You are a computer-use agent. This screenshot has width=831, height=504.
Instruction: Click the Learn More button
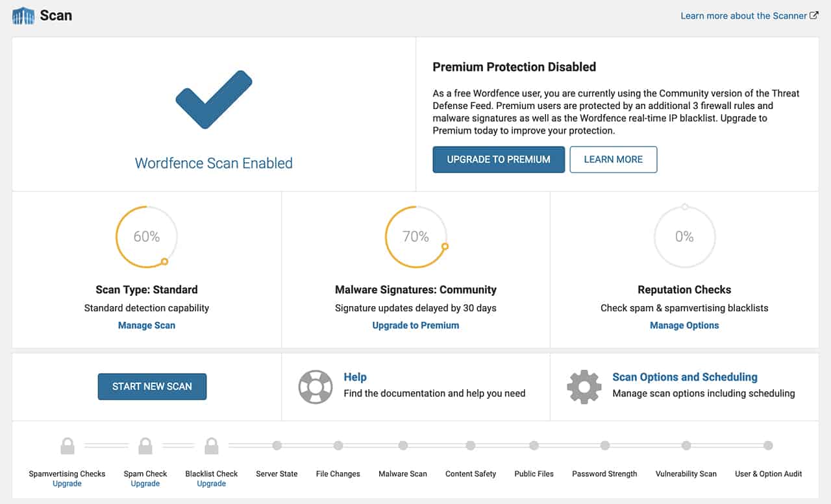click(614, 160)
